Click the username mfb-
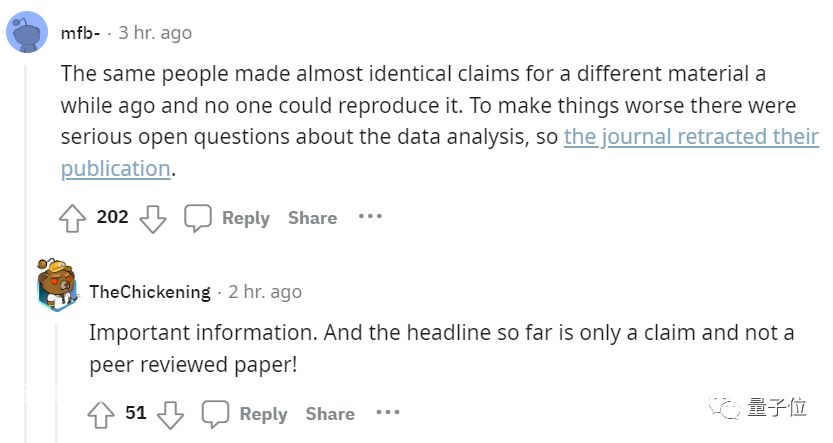 click(80, 33)
